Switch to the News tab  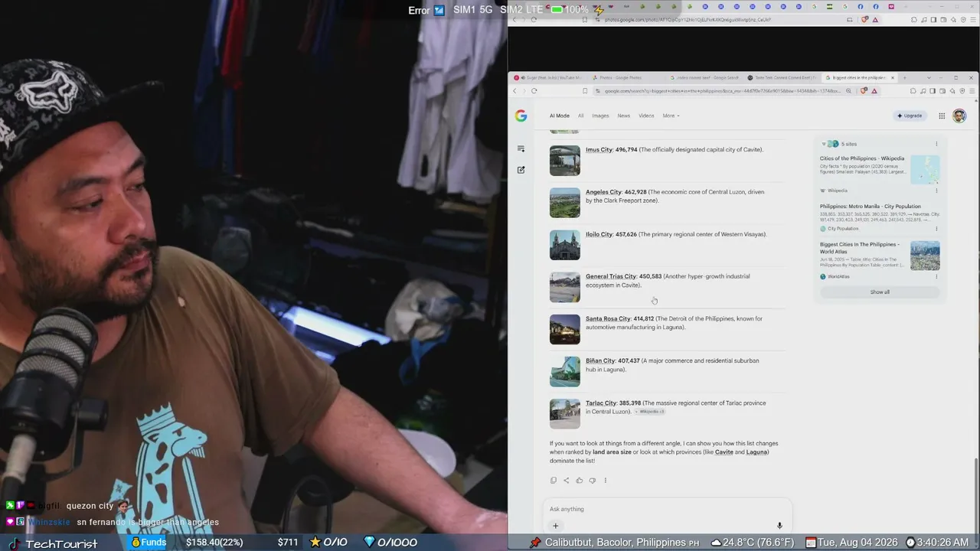pyautogui.click(x=624, y=116)
